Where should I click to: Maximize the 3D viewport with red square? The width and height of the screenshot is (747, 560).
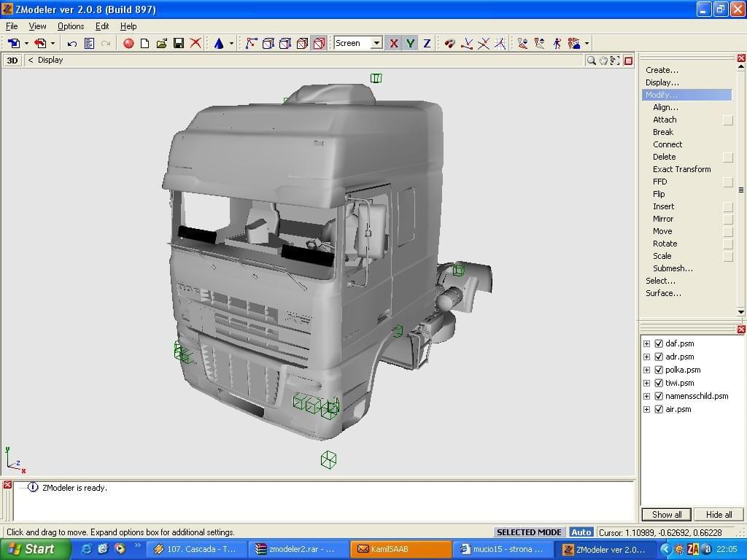click(x=628, y=61)
